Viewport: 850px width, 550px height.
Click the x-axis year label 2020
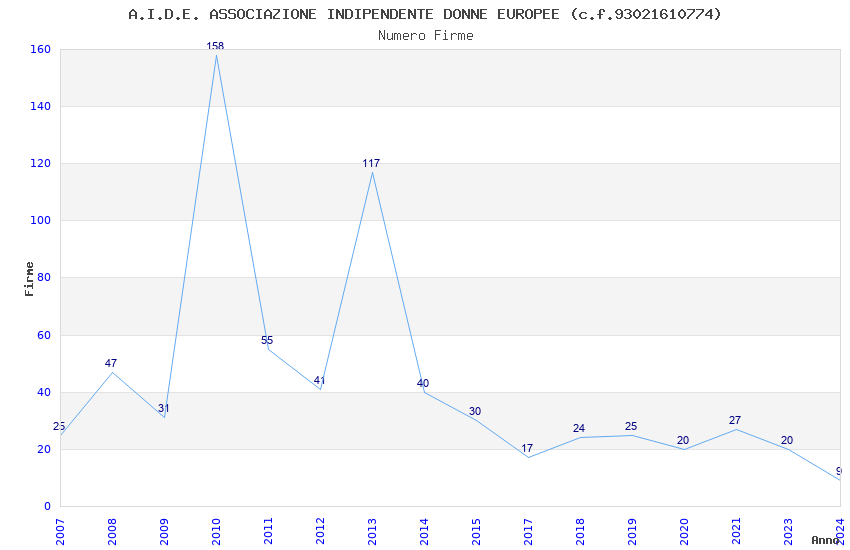[685, 532]
